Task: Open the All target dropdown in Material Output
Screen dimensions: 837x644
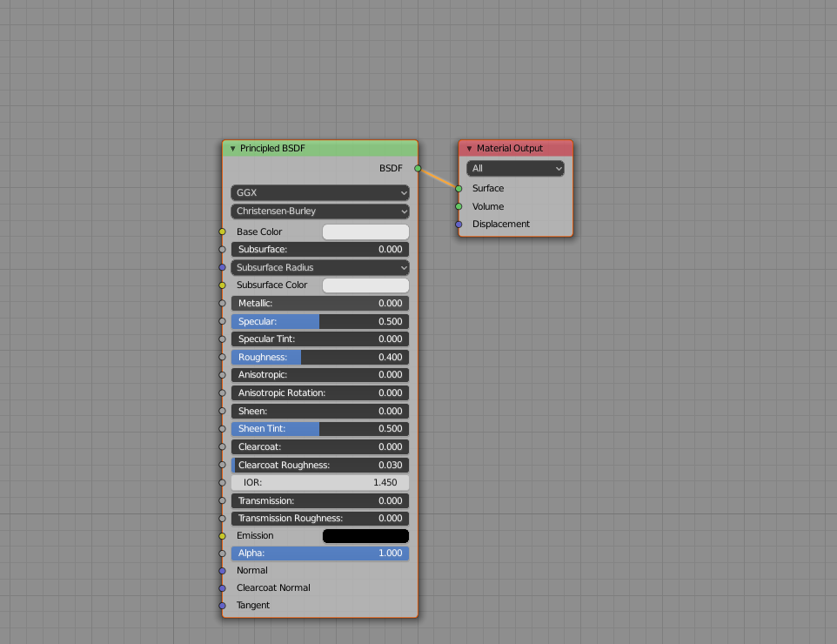Action: tap(515, 168)
